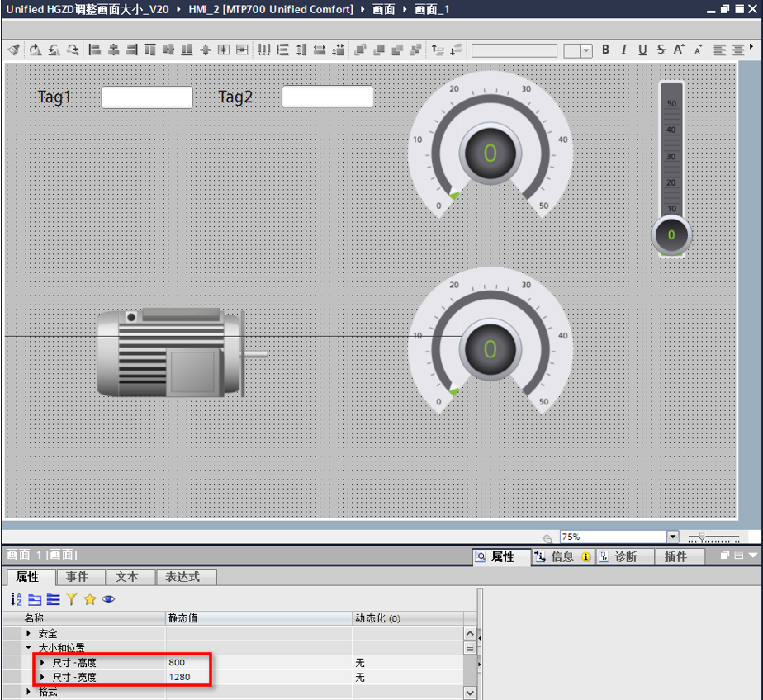Viewport: 763px width, 700px height.
Task: Click the Tag1 input field
Action: tap(147, 97)
